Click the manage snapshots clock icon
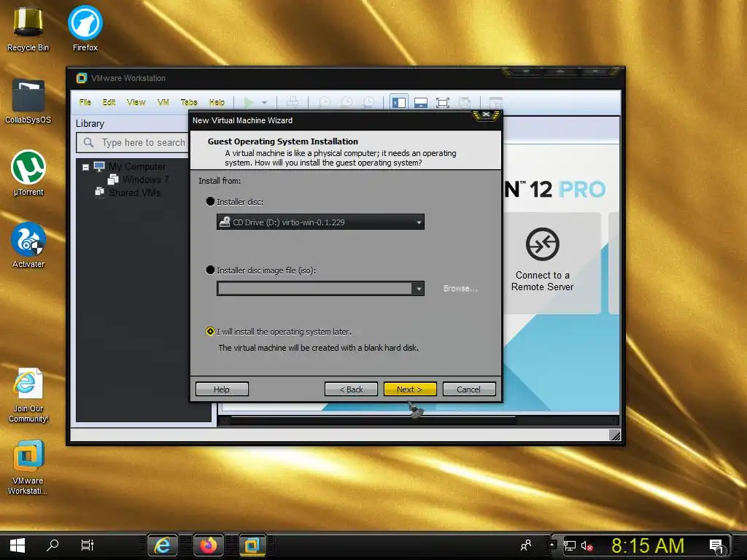Image resolution: width=747 pixels, height=560 pixels. click(368, 102)
